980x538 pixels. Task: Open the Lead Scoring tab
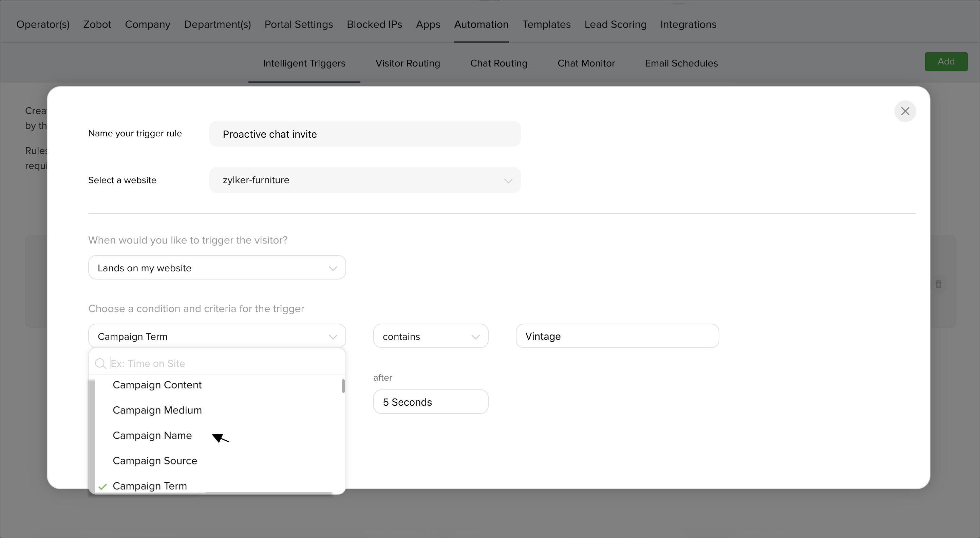615,24
